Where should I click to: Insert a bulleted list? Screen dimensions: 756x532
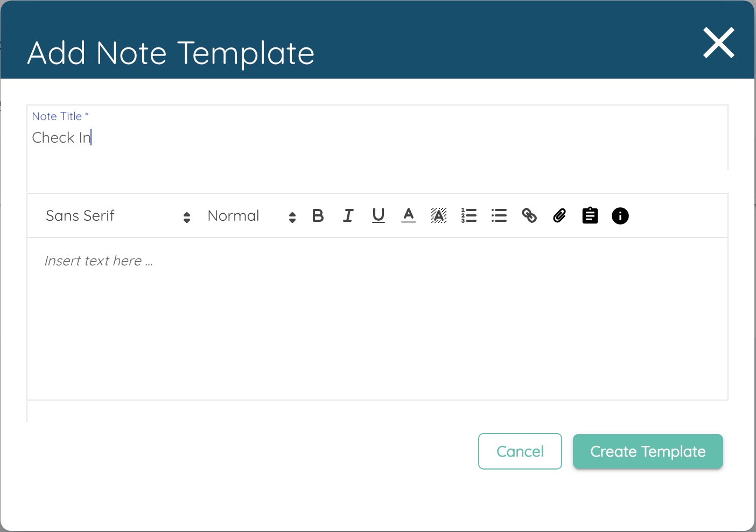[x=499, y=215]
